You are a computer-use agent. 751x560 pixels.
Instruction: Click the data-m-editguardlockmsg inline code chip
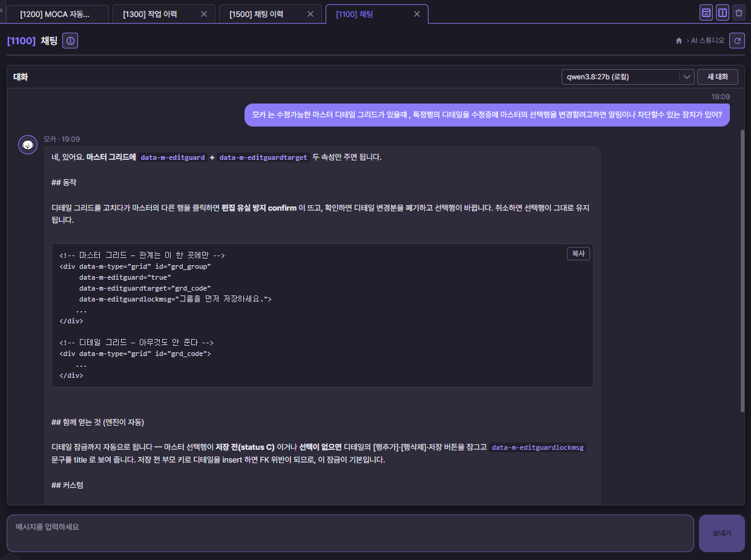click(x=537, y=447)
